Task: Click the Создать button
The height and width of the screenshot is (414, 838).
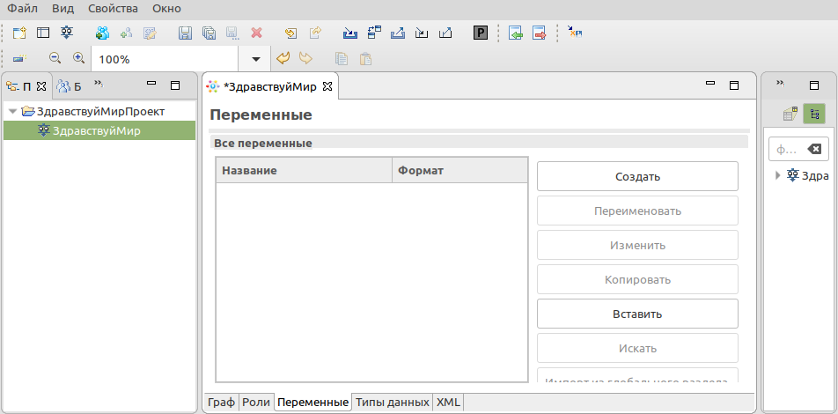Action: (x=638, y=176)
